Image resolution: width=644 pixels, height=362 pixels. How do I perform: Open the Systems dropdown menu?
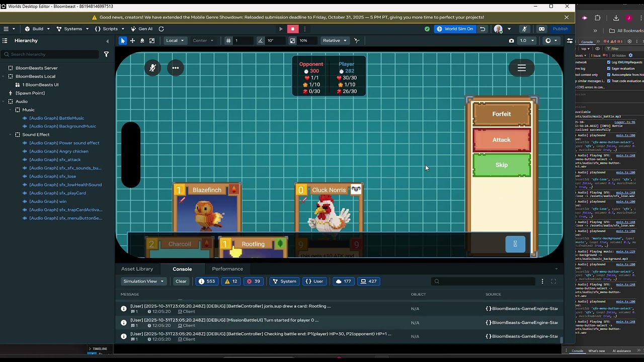coord(72,29)
